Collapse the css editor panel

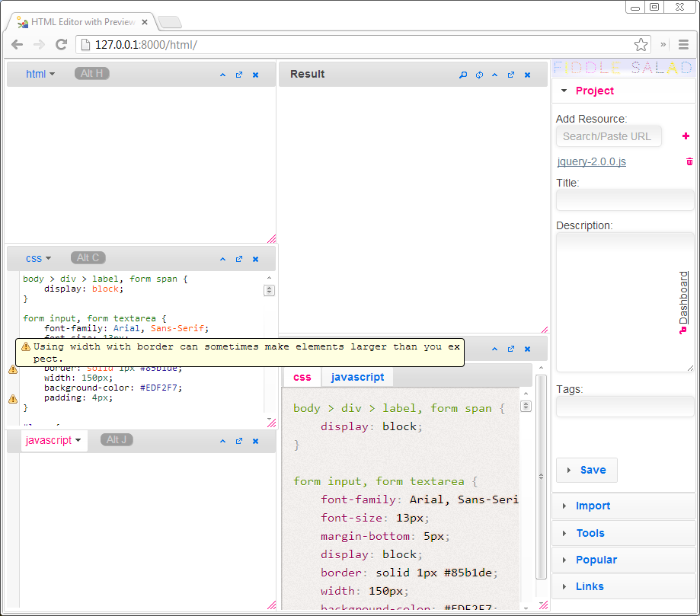tap(222, 260)
